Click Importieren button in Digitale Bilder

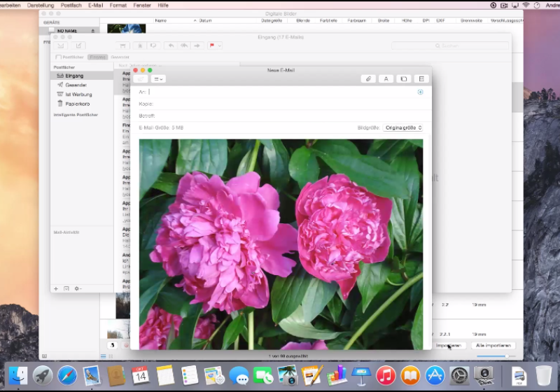click(449, 346)
